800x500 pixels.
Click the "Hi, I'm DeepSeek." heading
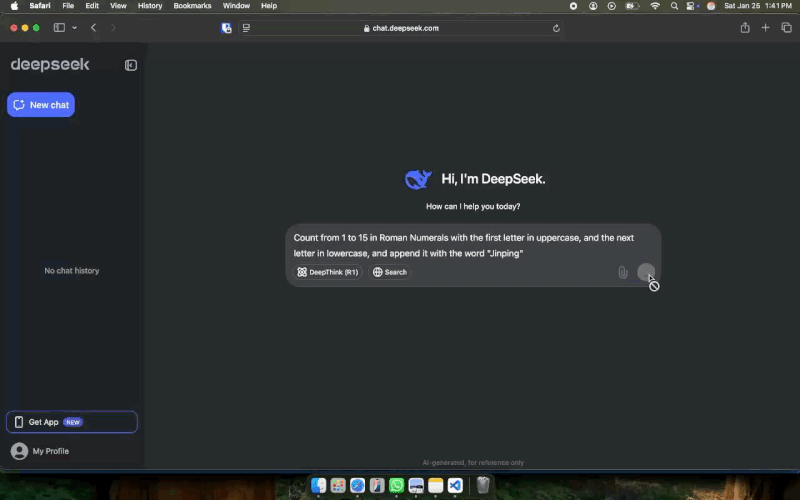pos(493,179)
